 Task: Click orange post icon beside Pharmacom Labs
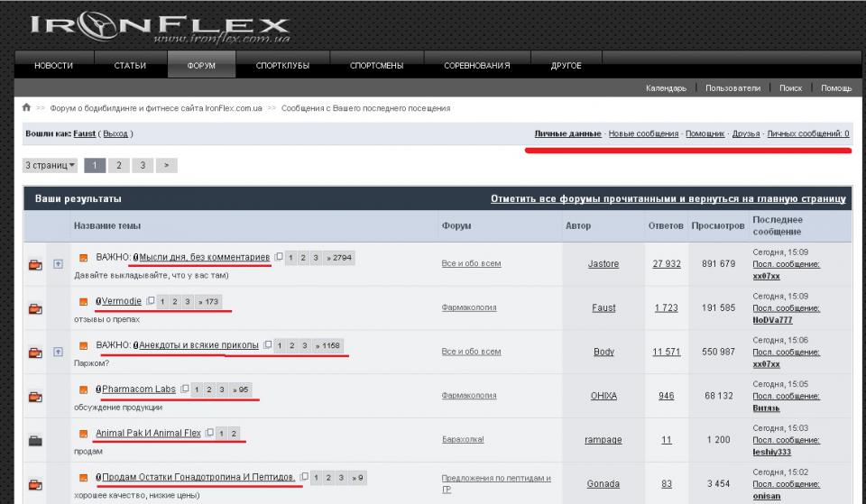click(84, 389)
